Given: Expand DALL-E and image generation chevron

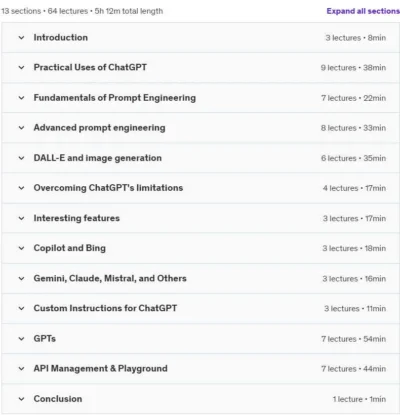Looking at the screenshot, I should (x=21, y=158).
